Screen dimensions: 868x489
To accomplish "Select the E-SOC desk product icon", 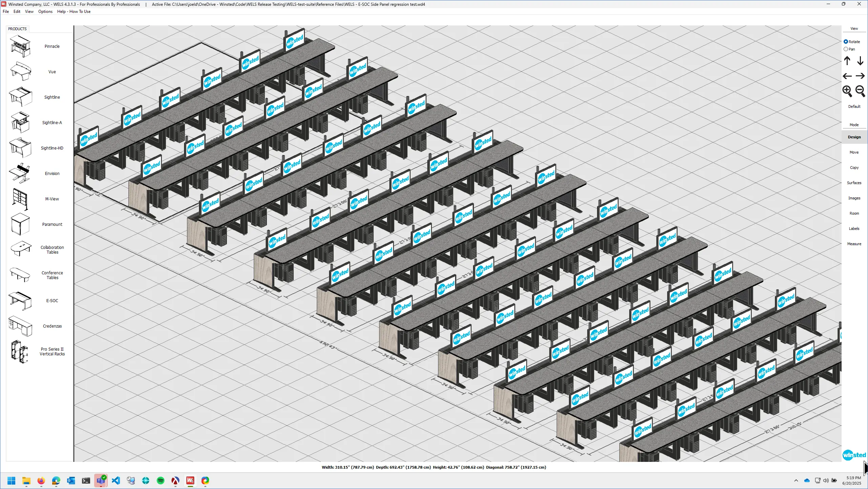I will [x=20, y=301].
